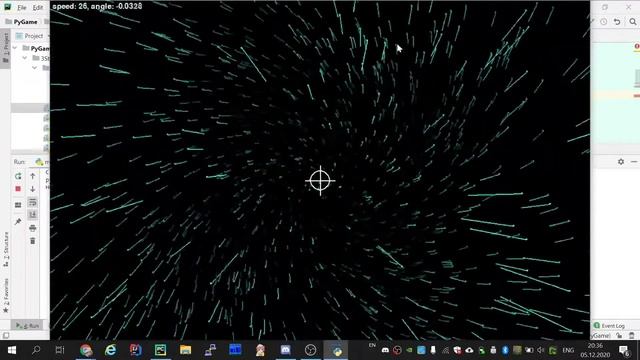Image resolution: width=640 pixels, height=360 pixels.
Task: Click the Down the Stack Trace arrow
Action: coord(33,189)
